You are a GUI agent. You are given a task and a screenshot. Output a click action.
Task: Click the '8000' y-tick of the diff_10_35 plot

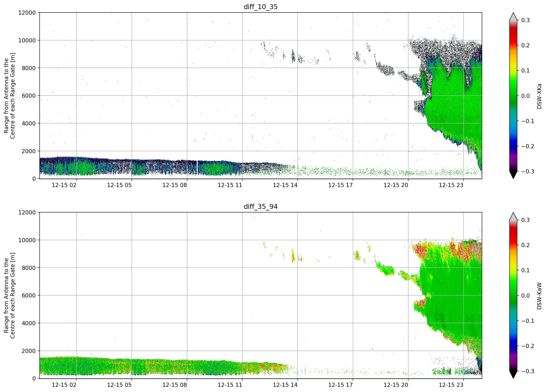[x=29, y=68]
